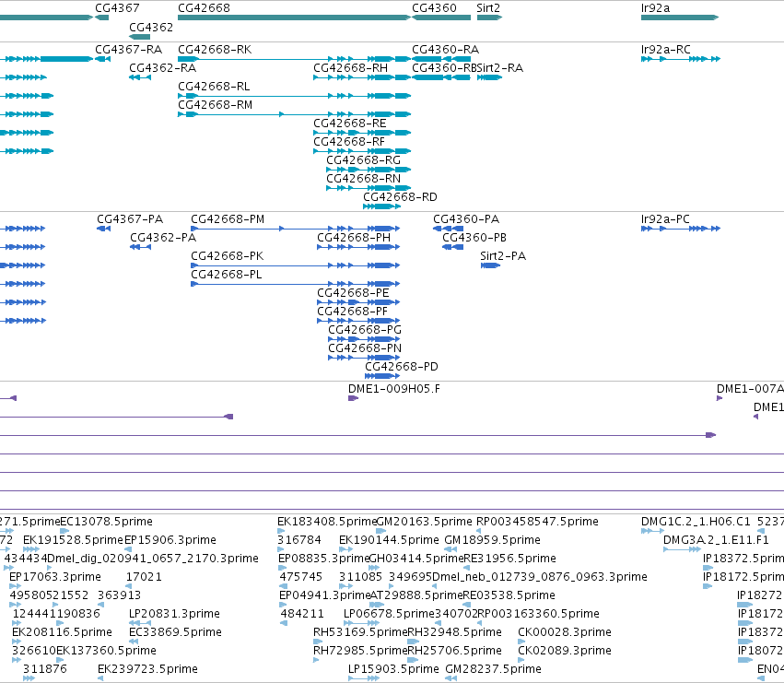Click the CG4360-RB transcript label
This screenshot has height=683, width=784.
point(444,68)
